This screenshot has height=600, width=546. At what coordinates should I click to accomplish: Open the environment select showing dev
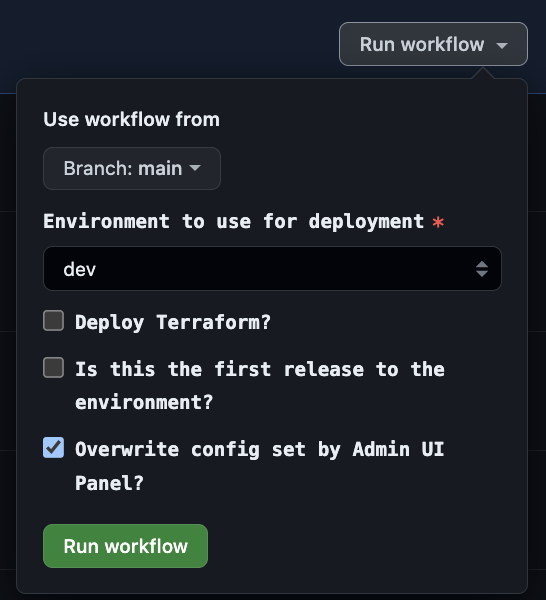coord(272,269)
